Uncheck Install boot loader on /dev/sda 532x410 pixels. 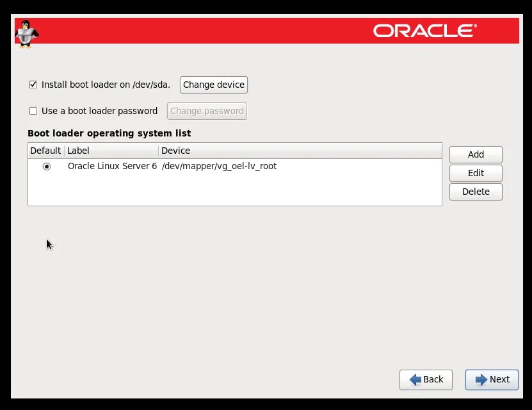(x=33, y=85)
